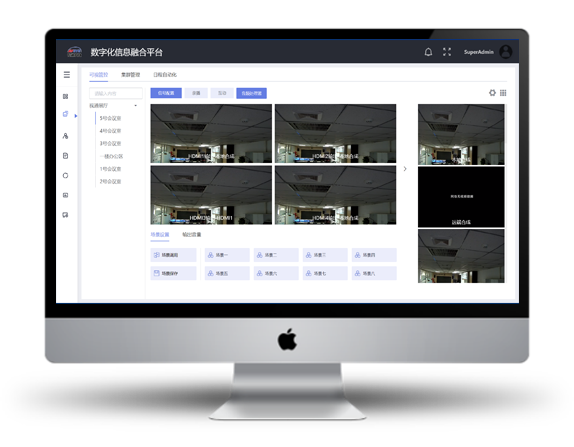This screenshot has width=574, height=447.
Task: Switch layout using the grid view icon
Action: click(503, 93)
